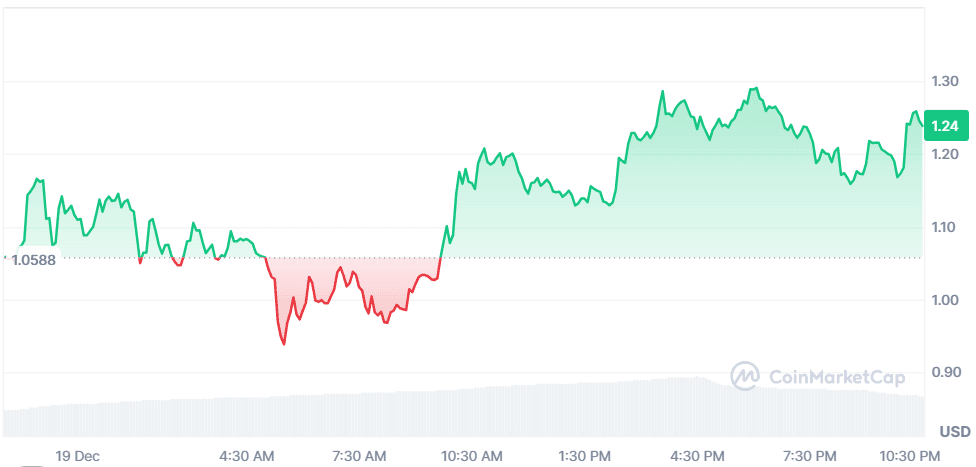976x467 pixels.
Task: Click the 1.30 y-axis price label
Action: [x=944, y=81]
